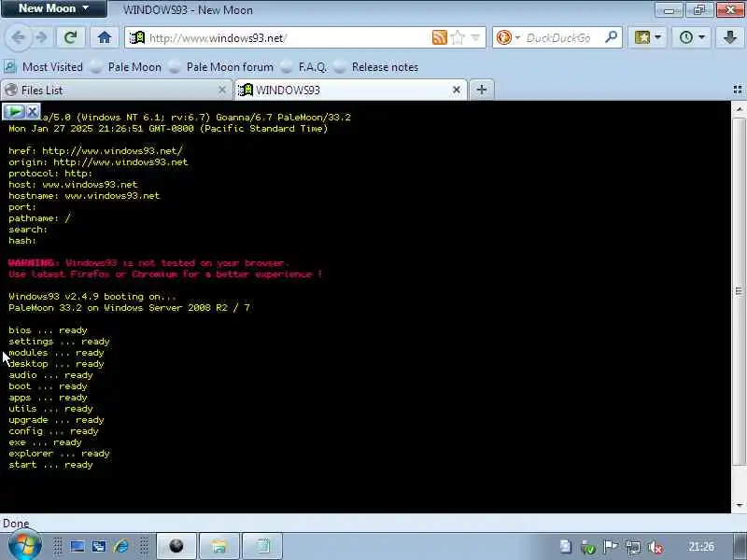Click the 'explorer ... ready' line
Screen dimensions: 747x560
click(59, 454)
